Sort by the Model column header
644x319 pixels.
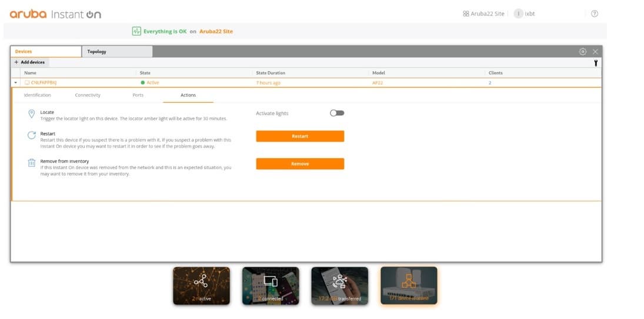click(378, 73)
